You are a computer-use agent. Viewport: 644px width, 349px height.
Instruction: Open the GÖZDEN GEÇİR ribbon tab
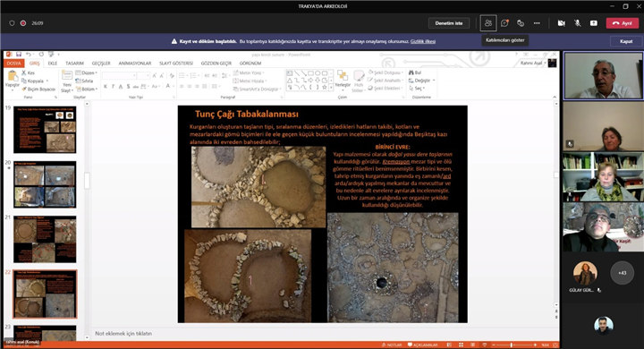(216, 64)
